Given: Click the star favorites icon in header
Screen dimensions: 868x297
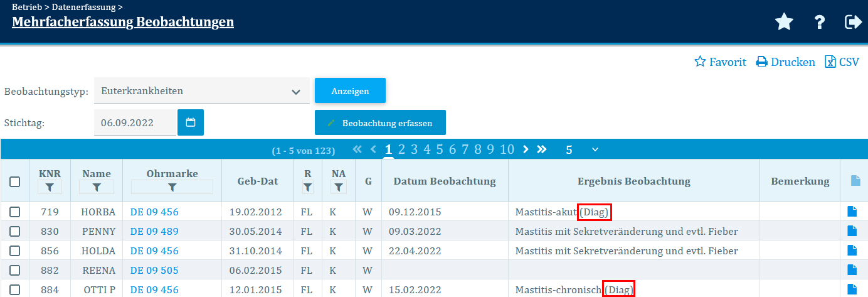Looking at the screenshot, I should 784,23.
